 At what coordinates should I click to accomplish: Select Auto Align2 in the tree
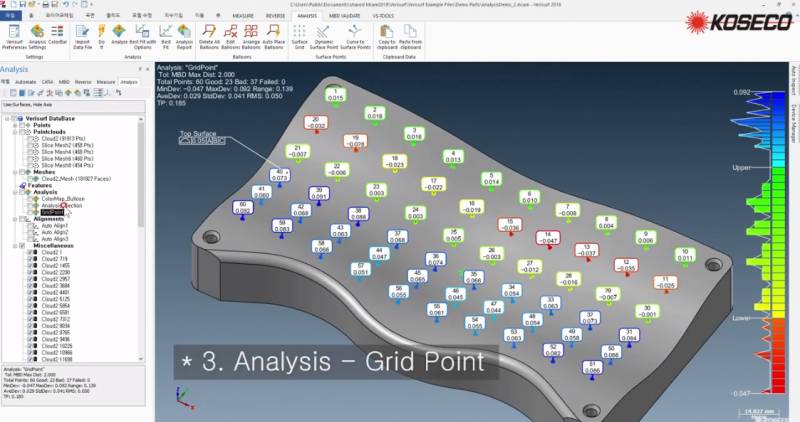click(x=54, y=232)
